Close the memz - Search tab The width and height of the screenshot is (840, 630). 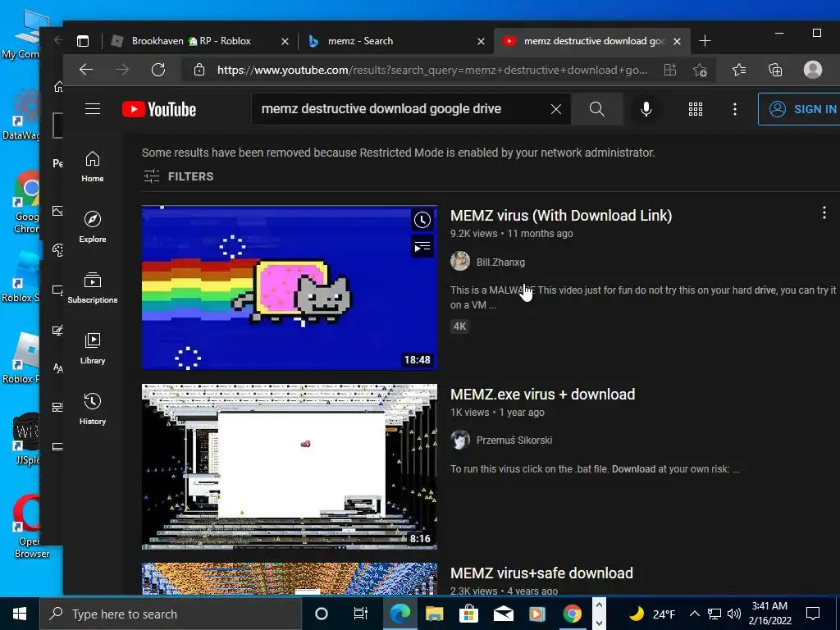coord(481,41)
